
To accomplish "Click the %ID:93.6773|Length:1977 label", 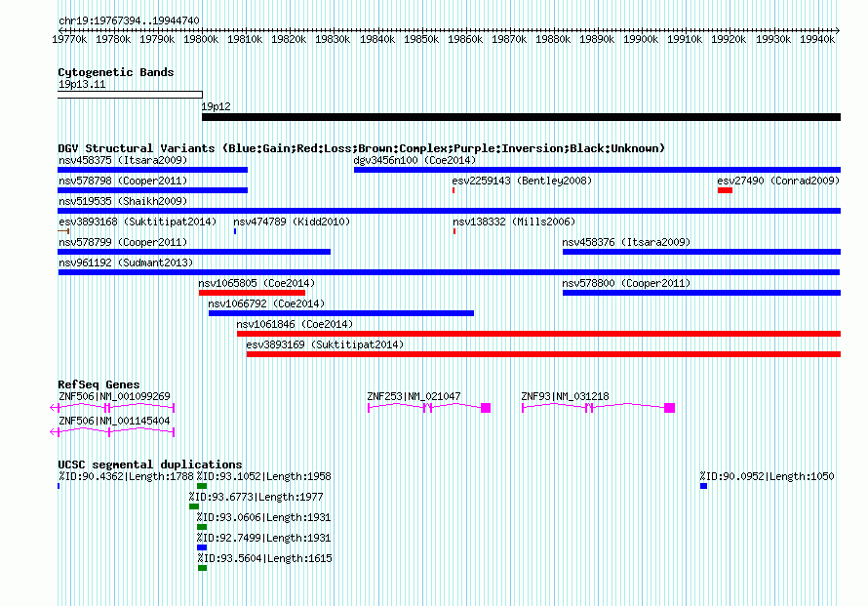I will tap(256, 497).
